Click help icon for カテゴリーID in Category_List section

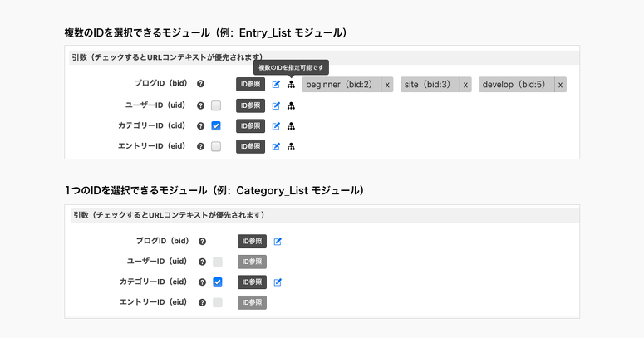pos(201,282)
